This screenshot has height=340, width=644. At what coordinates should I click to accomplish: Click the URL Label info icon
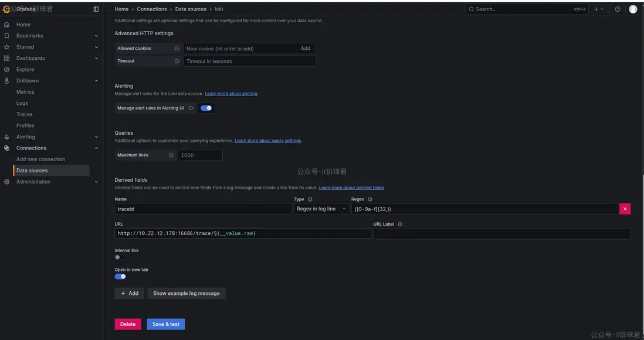coord(400,224)
